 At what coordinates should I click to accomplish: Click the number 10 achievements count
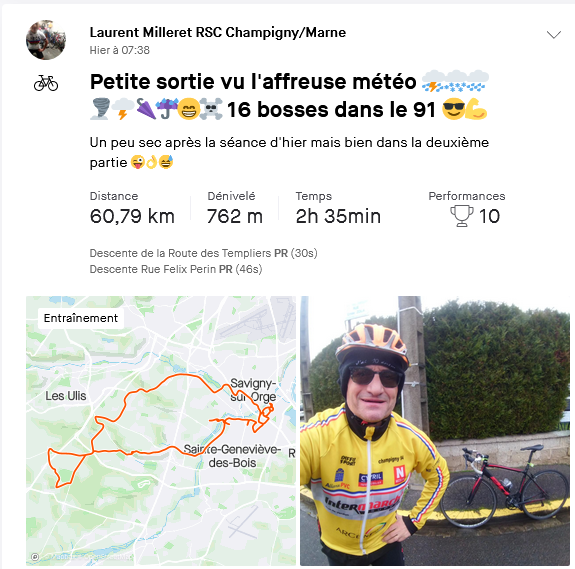(489, 216)
